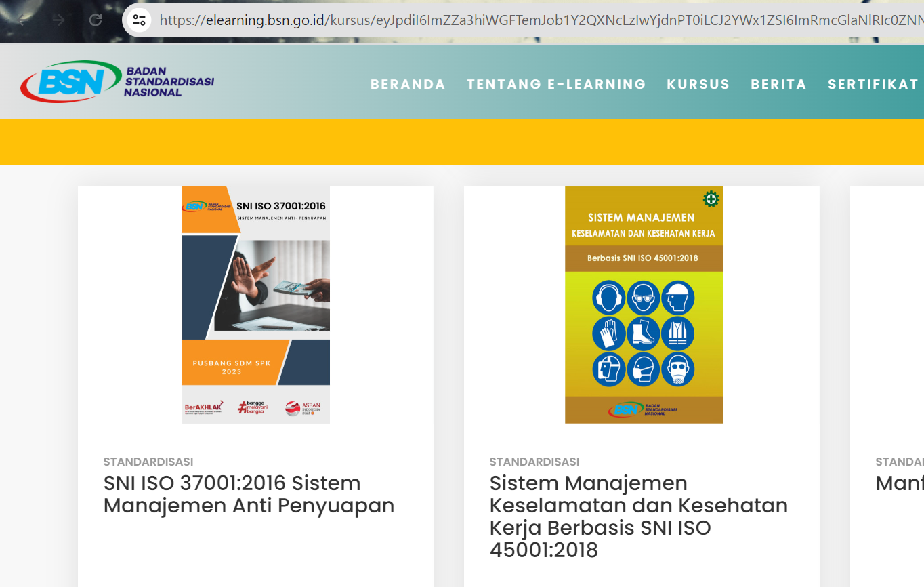Open the BERITA navigation item
This screenshot has height=587, width=924.
(778, 84)
